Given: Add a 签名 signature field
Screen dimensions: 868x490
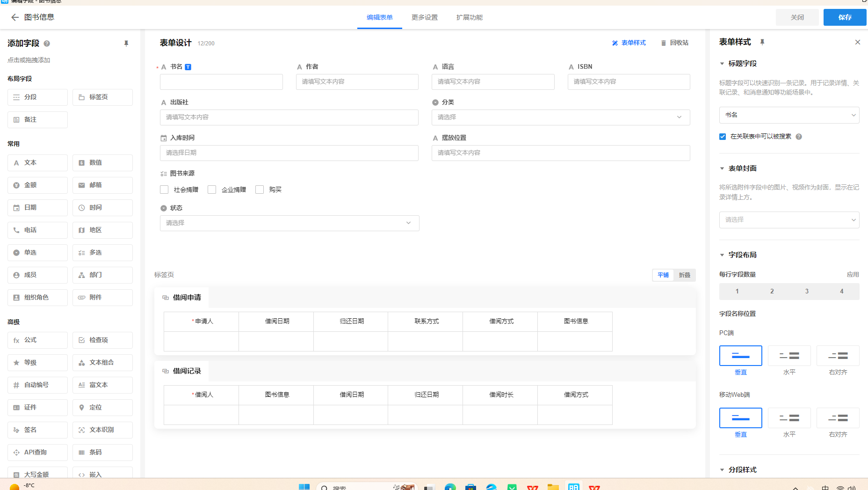Looking at the screenshot, I should tap(37, 430).
